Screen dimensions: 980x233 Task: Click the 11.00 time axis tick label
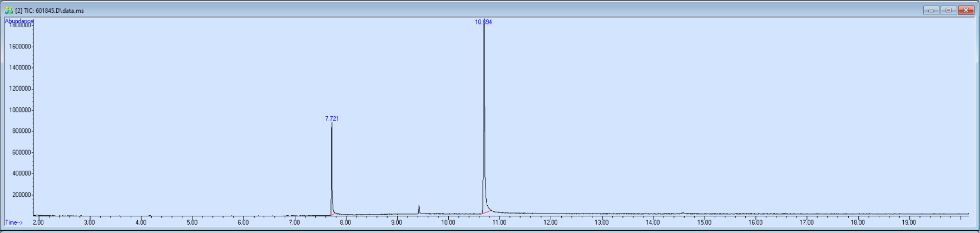click(499, 222)
